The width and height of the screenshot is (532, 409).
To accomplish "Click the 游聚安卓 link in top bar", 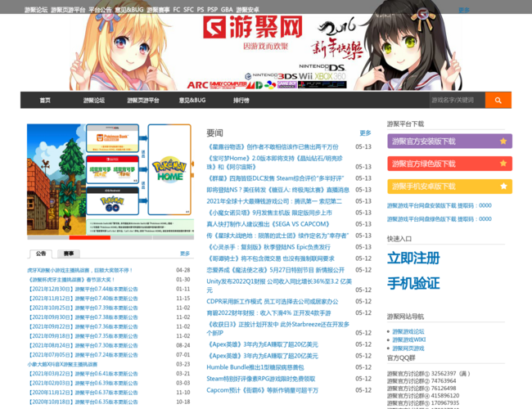I will [x=248, y=10].
